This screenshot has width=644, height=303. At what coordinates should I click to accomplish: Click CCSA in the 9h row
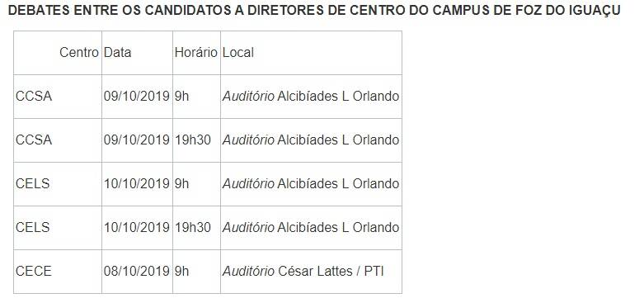34,97
